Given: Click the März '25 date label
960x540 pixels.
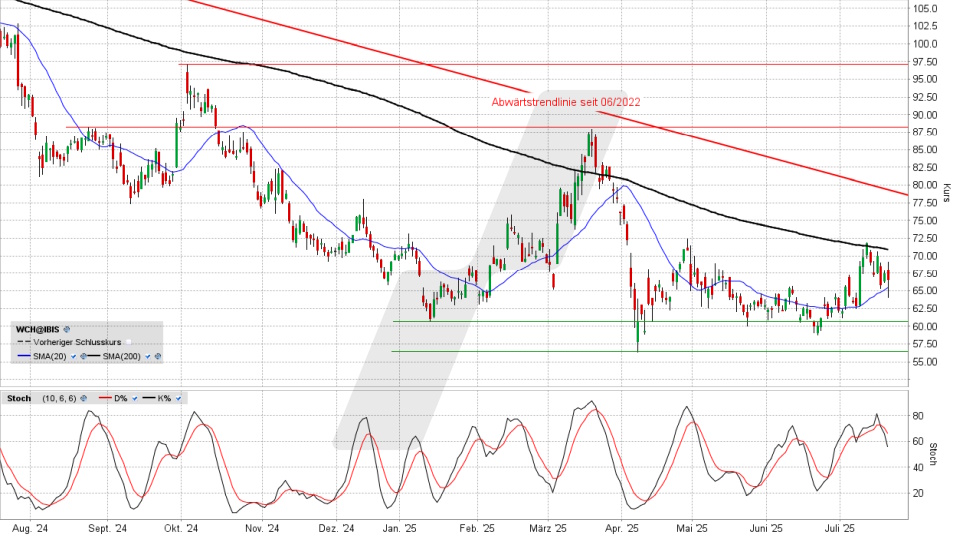Looking at the screenshot, I should 548,528.
